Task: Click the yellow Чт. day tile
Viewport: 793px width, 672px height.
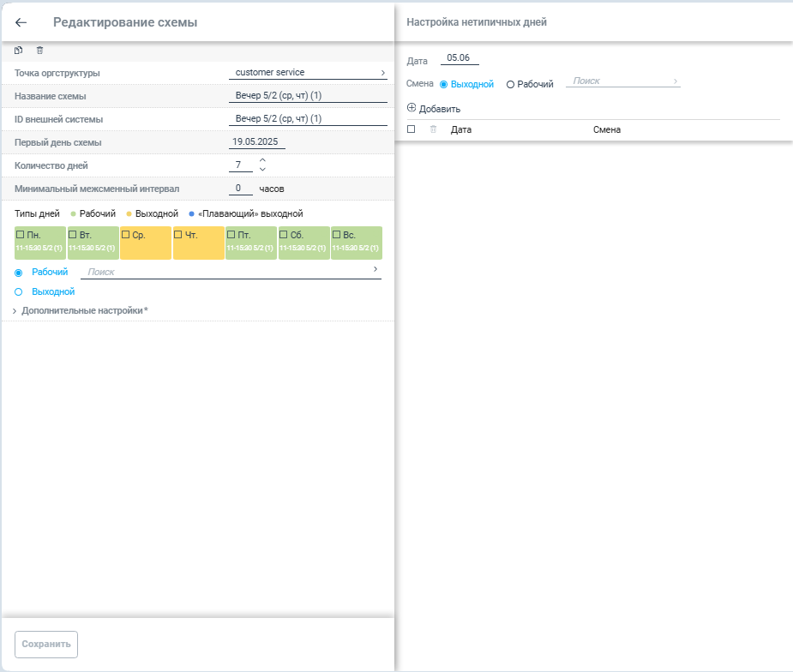Action: coord(199,243)
